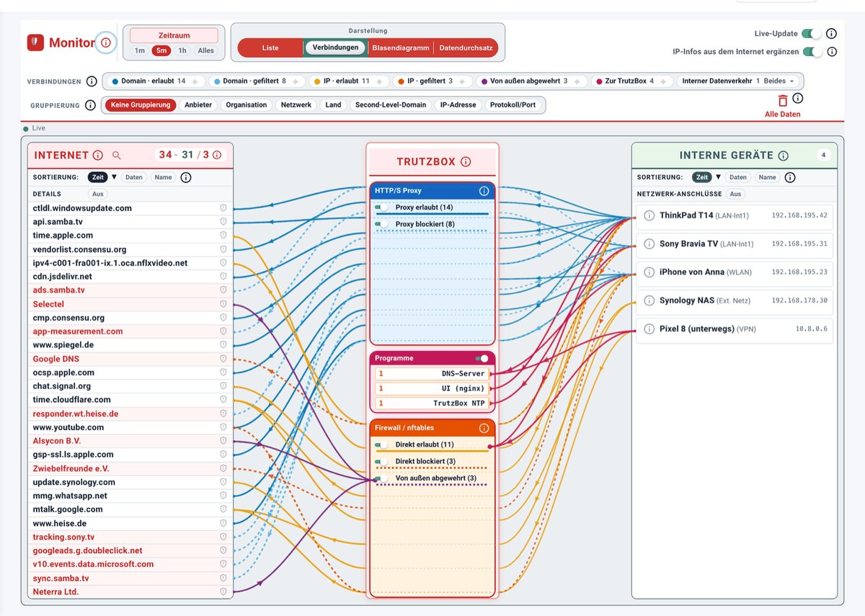
Task: Toggle Domain · erlaubt 14 filter chip
Action: click(155, 81)
